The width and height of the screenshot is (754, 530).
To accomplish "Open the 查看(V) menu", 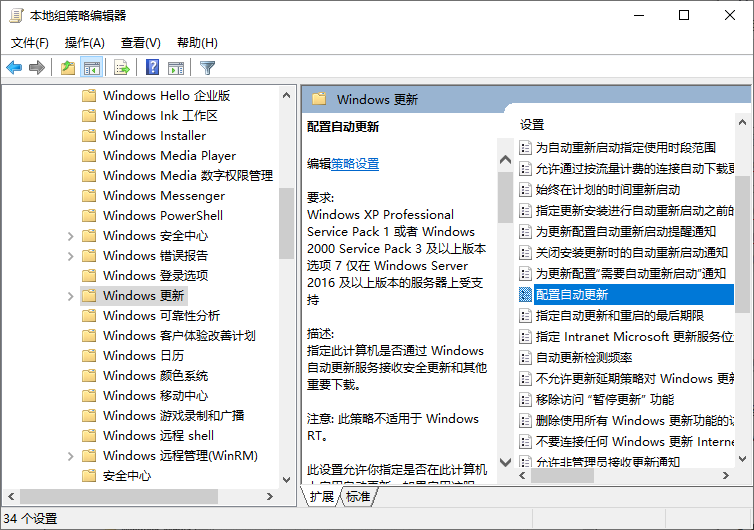I will [140, 43].
